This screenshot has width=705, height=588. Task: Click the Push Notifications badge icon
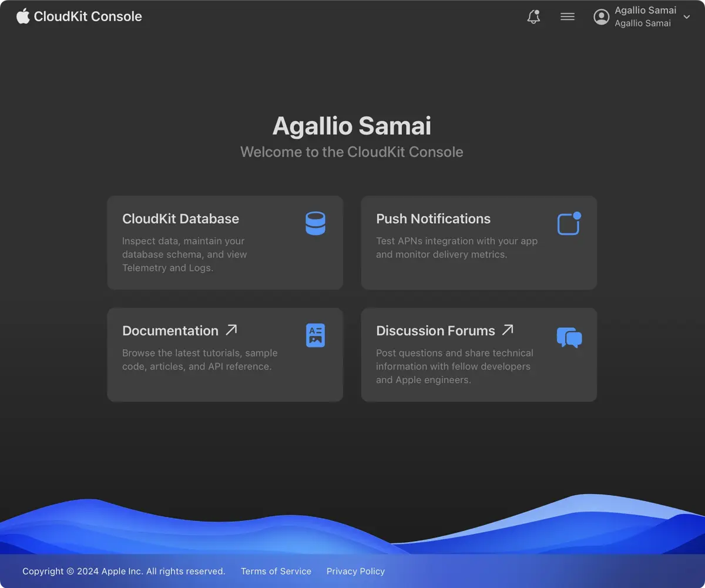coord(569,224)
